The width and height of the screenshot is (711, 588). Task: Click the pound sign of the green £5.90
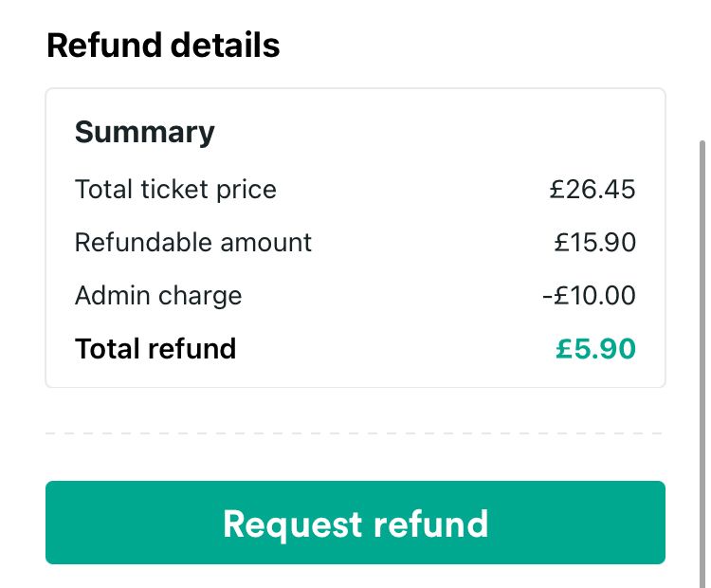(x=564, y=349)
